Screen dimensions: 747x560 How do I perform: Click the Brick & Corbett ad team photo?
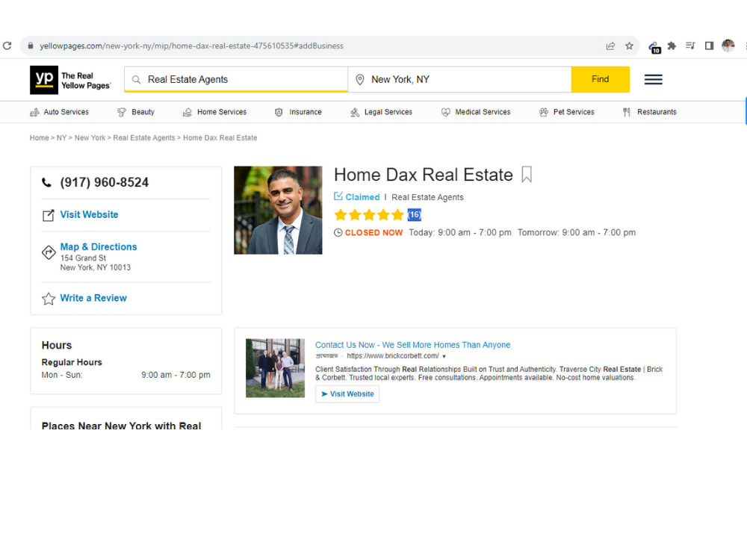coord(276,368)
